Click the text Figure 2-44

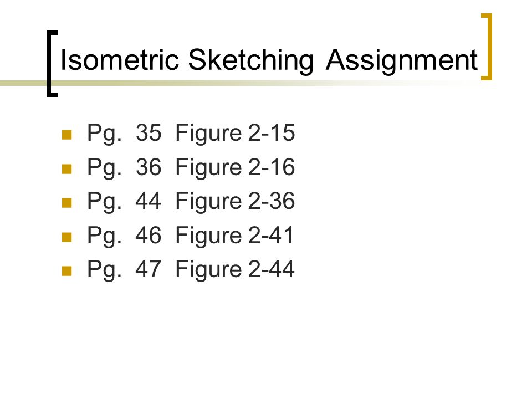tap(235, 269)
